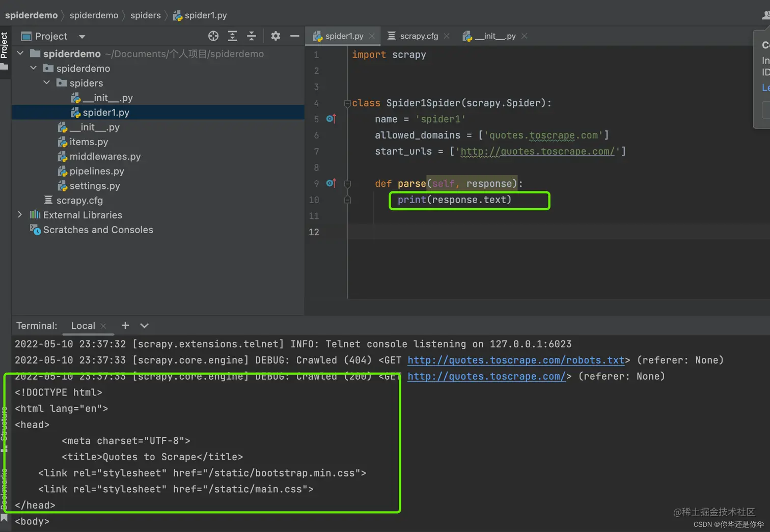Screen dimensions: 770x532
Task: Click spiderdemo root in breadcrumb bar
Action: click(31, 15)
